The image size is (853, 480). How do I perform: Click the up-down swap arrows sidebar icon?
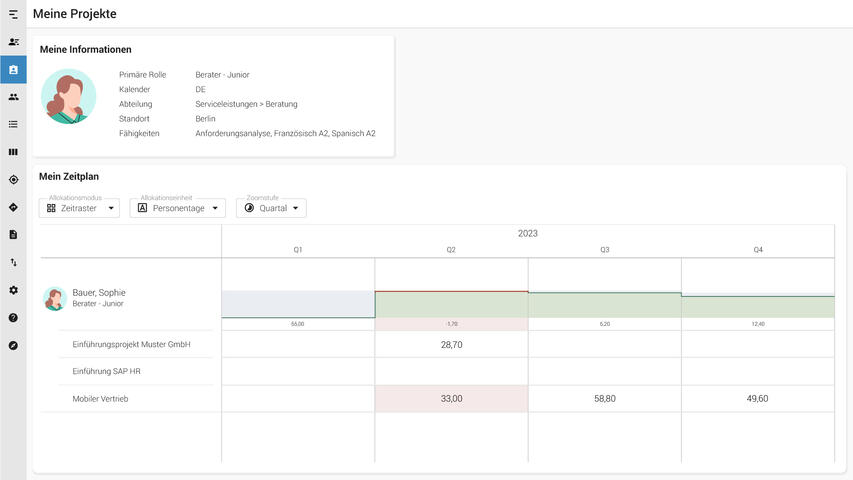(x=13, y=262)
